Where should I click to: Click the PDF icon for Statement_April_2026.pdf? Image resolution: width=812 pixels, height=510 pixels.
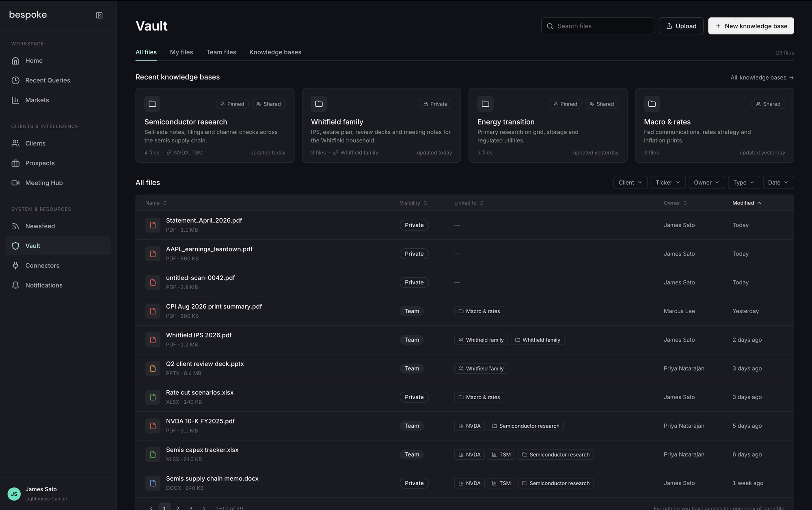point(153,225)
